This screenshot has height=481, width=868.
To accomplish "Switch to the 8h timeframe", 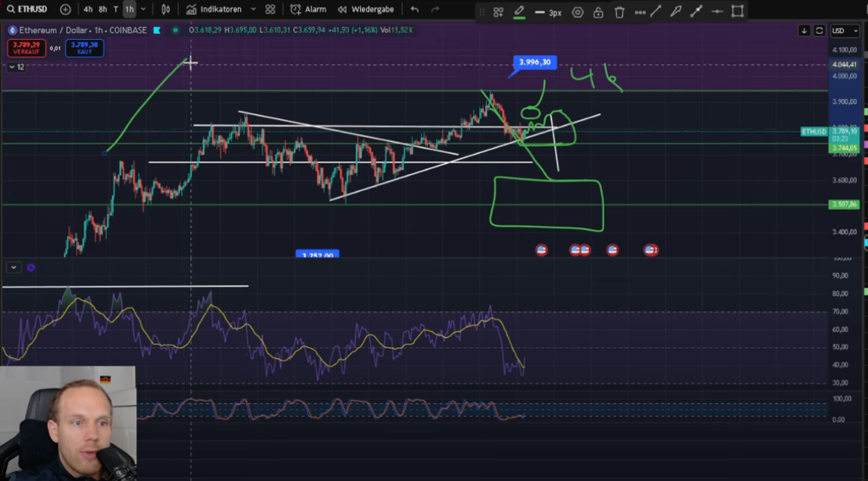I will 103,10.
